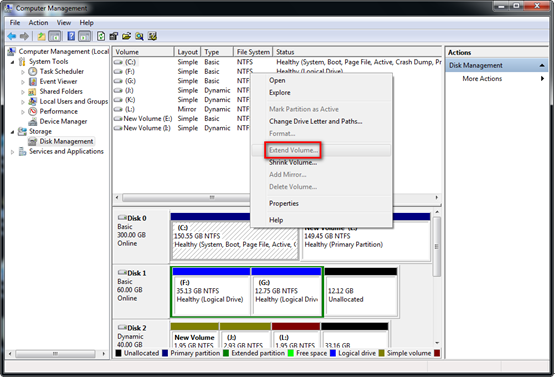The height and width of the screenshot is (378, 555).
Task: Click the Up One Level folder icon
Action: click(x=41, y=36)
